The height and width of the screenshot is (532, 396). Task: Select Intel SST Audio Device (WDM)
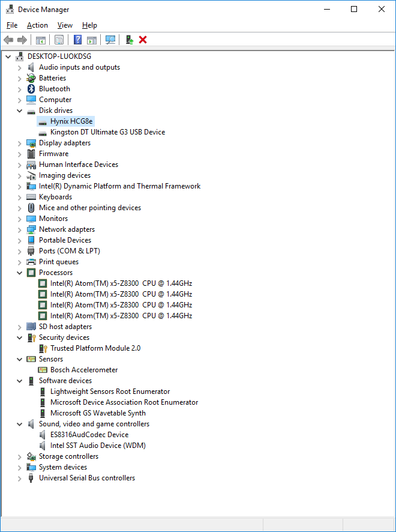tap(98, 446)
